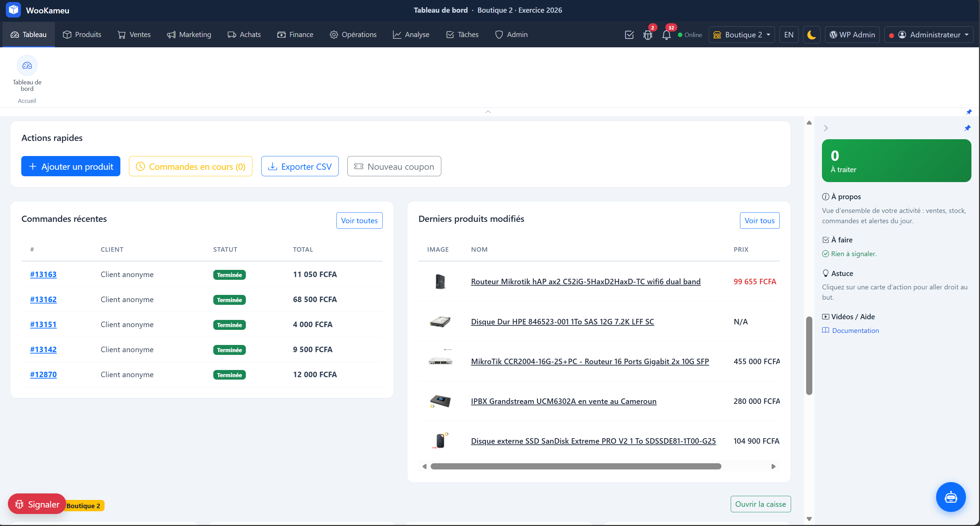Click Voir toutes for recent orders

359,220
